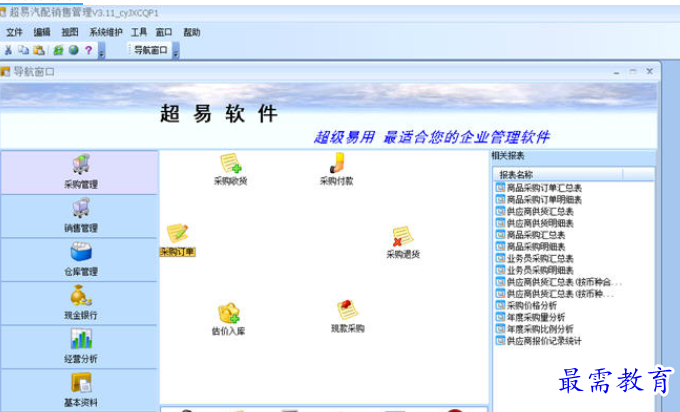Click the Copy toolbar icon

point(23,50)
